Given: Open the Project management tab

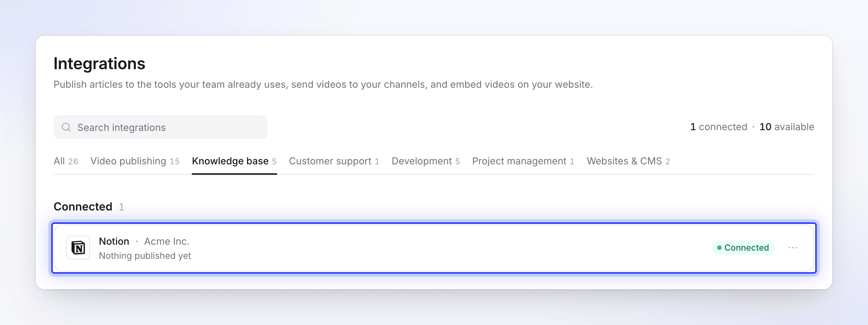Looking at the screenshot, I should pyautogui.click(x=523, y=161).
